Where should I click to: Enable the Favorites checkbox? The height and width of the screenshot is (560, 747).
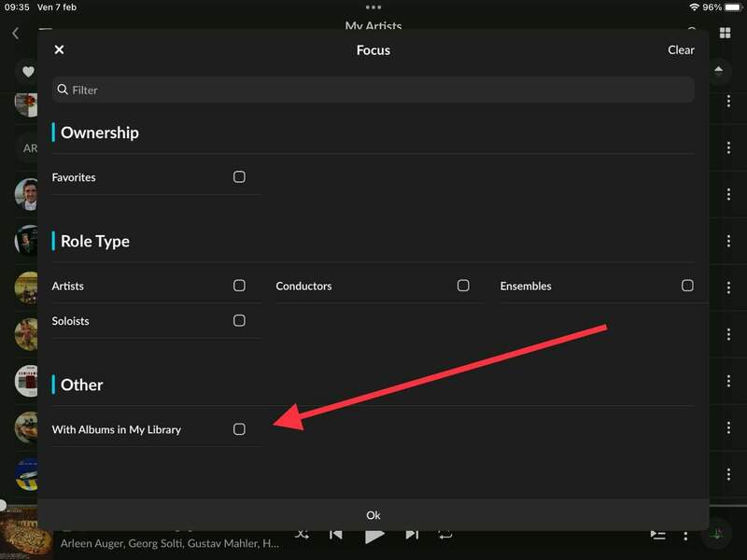pos(239,177)
